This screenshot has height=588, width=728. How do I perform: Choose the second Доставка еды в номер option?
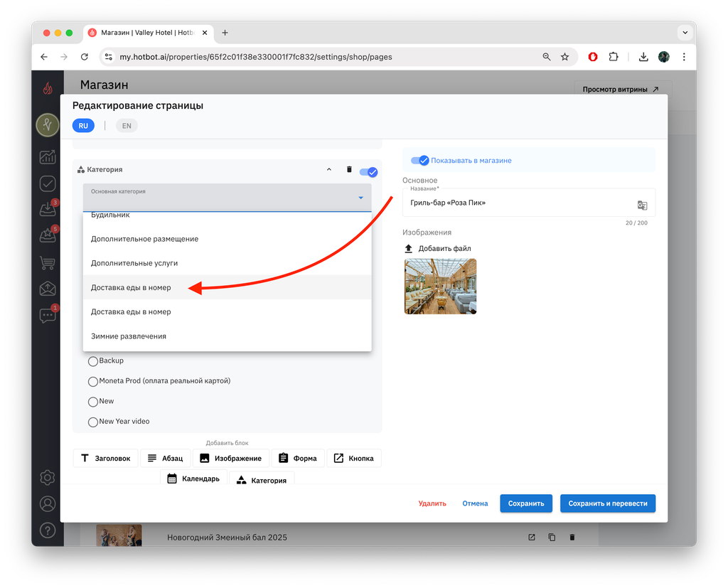[227, 311]
